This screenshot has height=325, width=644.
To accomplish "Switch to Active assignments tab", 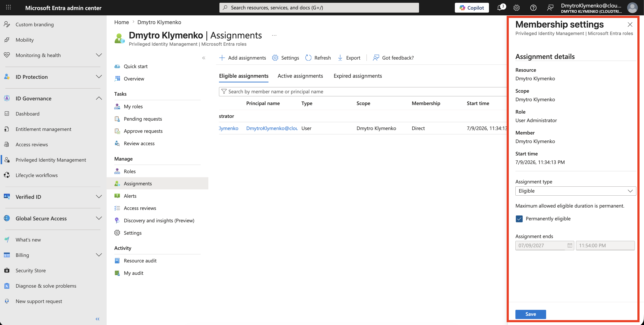I will tap(300, 76).
